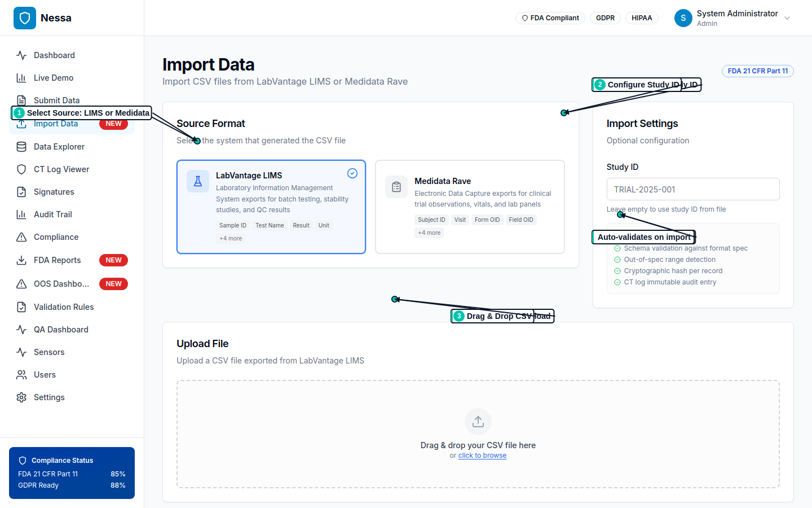Screen dimensions: 812x508
Task: Toggle the selected checkmark on LabVantage LIMS
Action: point(352,173)
